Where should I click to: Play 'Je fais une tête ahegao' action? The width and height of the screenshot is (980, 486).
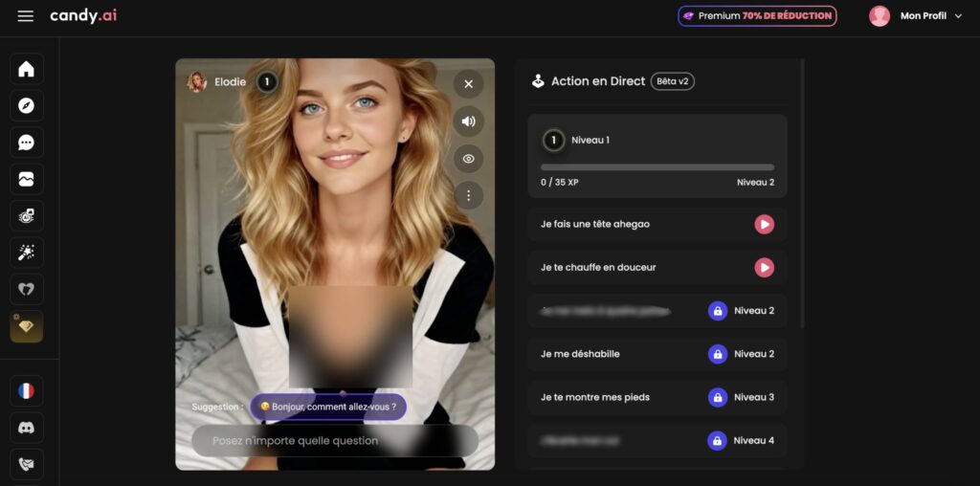[764, 224]
